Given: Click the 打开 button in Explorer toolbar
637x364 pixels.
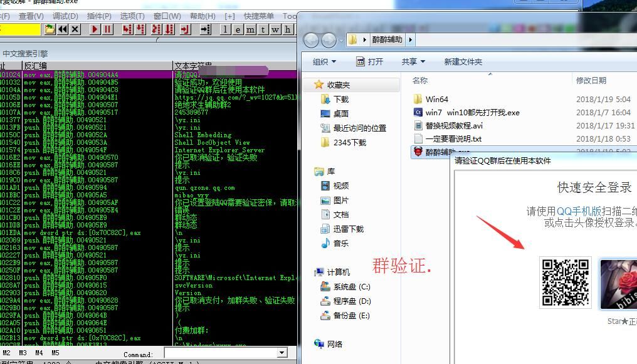Looking at the screenshot, I should coord(370,61).
